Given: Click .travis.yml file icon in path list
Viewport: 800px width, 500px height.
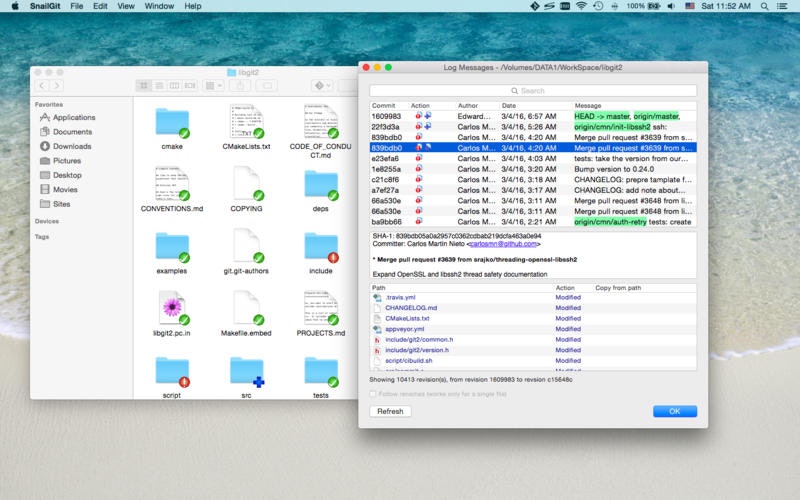Looking at the screenshot, I should point(377,297).
